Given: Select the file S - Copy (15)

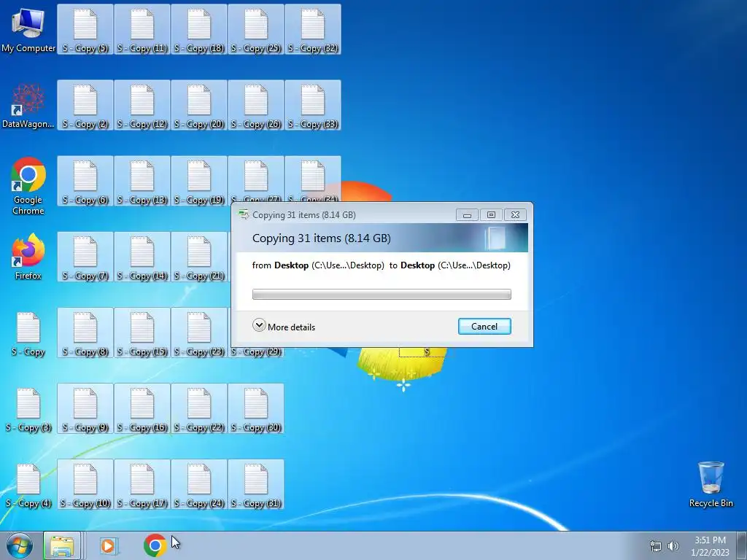Looking at the screenshot, I should (x=142, y=332).
